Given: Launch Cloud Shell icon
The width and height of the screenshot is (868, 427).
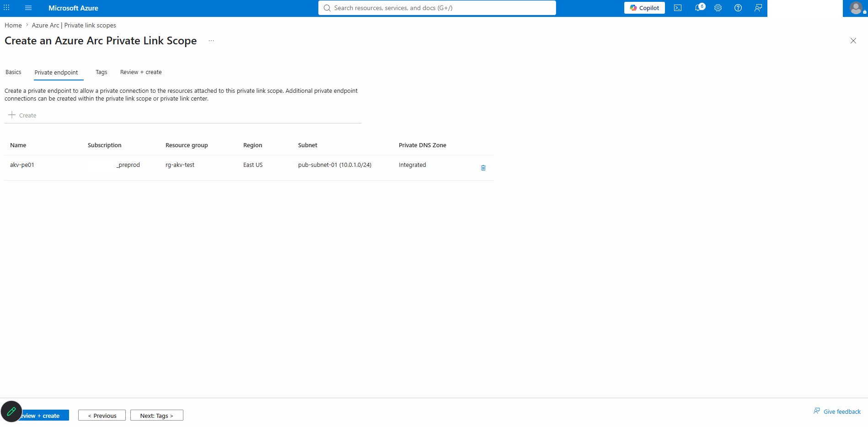Looking at the screenshot, I should coord(678,8).
